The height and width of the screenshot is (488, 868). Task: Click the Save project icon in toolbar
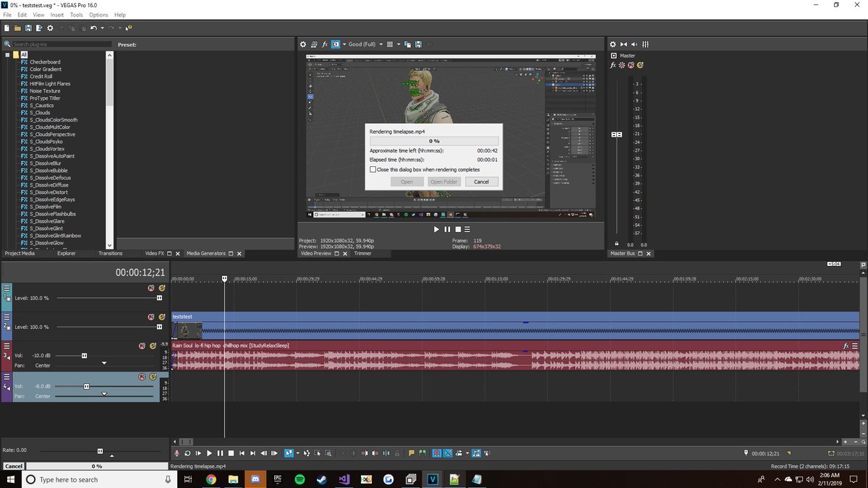point(27,28)
